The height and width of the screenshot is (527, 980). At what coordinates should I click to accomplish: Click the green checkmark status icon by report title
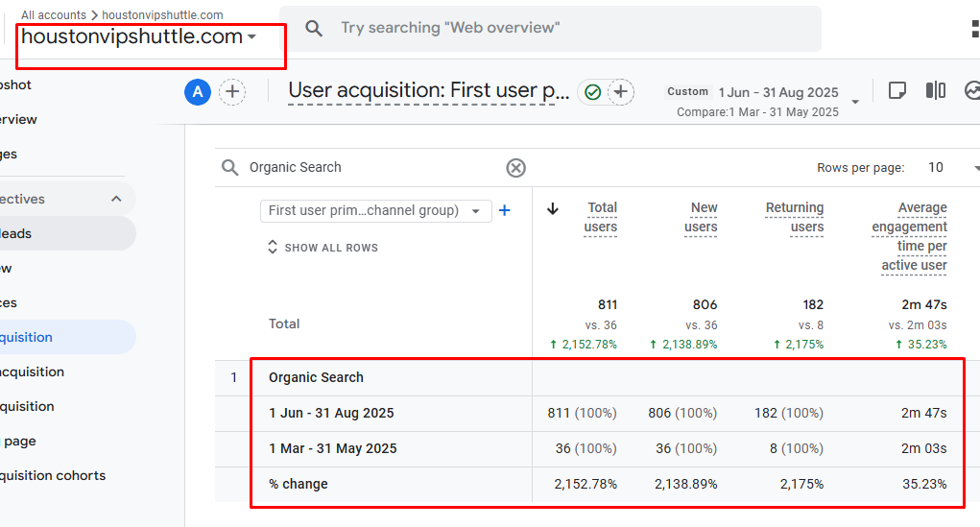click(x=592, y=92)
